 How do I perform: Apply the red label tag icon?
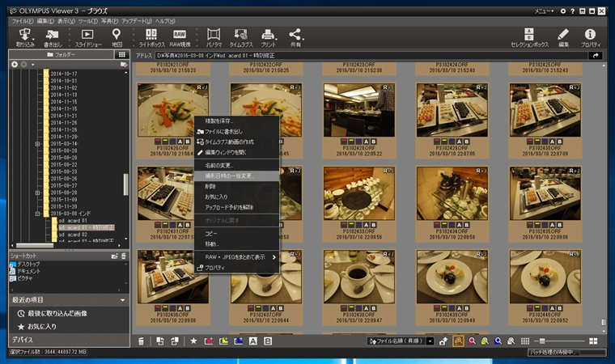tap(209, 341)
